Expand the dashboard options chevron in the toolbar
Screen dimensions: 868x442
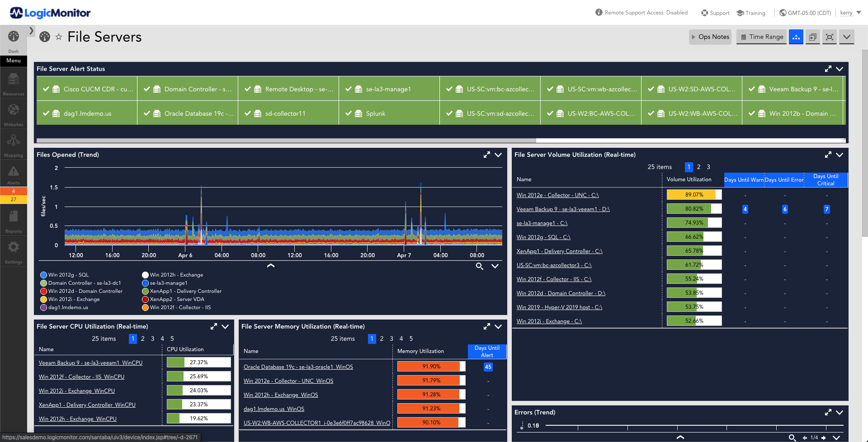click(846, 37)
